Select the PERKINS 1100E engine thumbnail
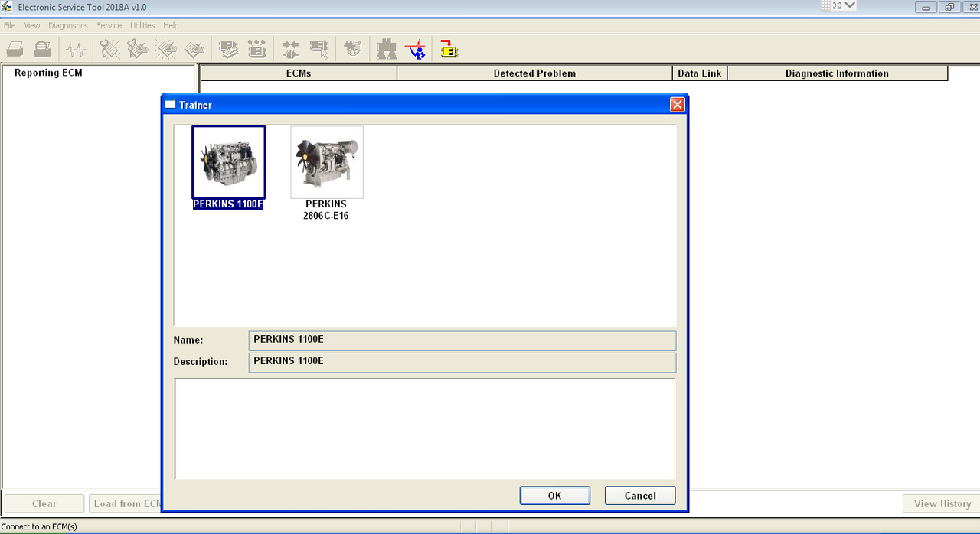The width and height of the screenshot is (980, 534). pos(229,162)
